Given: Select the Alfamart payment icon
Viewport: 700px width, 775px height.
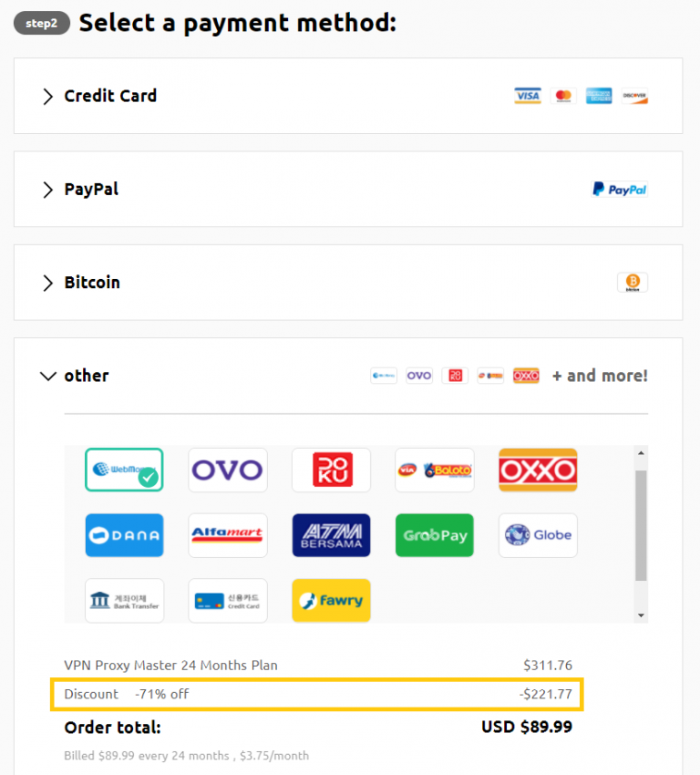Looking at the screenshot, I should [x=227, y=534].
